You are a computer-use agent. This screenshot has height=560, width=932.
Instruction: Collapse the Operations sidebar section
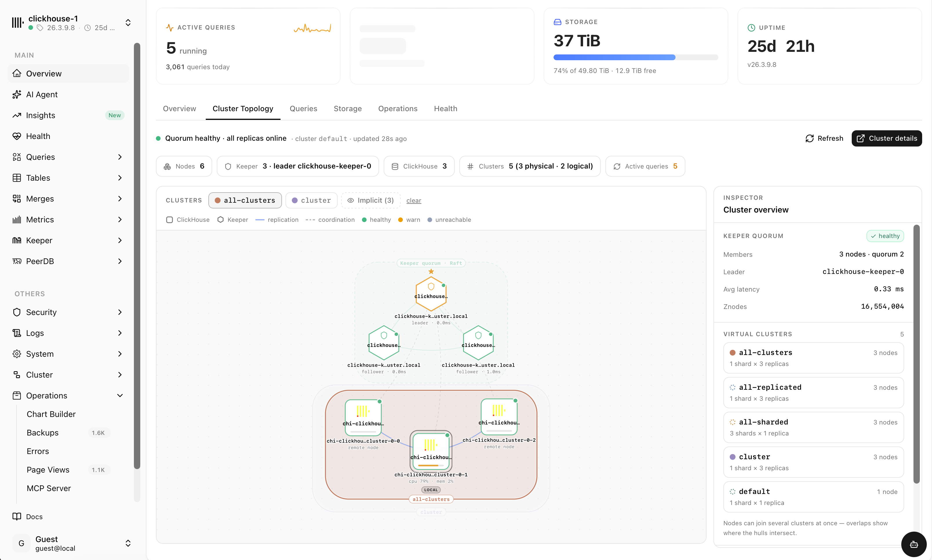[120, 396]
